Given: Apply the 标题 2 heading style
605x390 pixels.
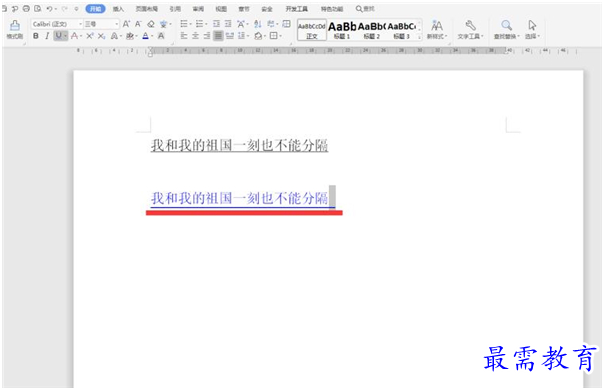Looking at the screenshot, I should pyautogui.click(x=372, y=30).
